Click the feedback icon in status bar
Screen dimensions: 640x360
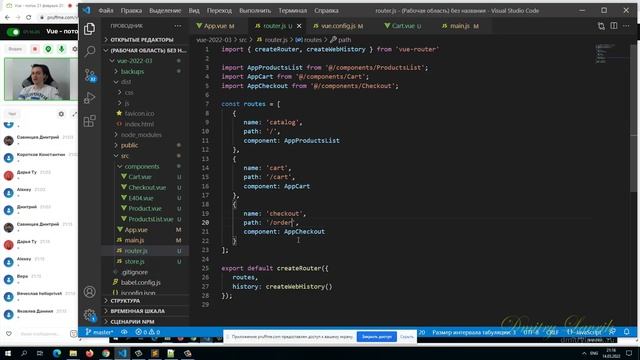point(612,332)
